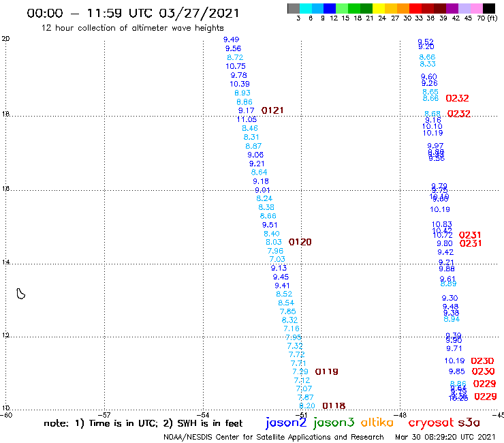
Task: Click the 8.64 wave height reading
Action: [259, 172]
